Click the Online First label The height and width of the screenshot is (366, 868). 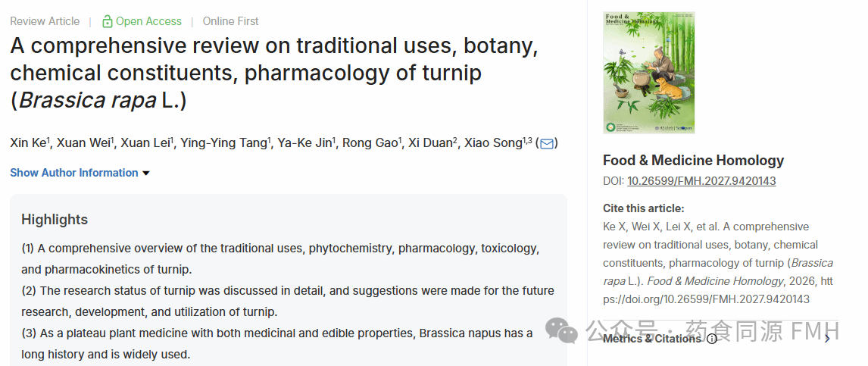[x=230, y=21]
